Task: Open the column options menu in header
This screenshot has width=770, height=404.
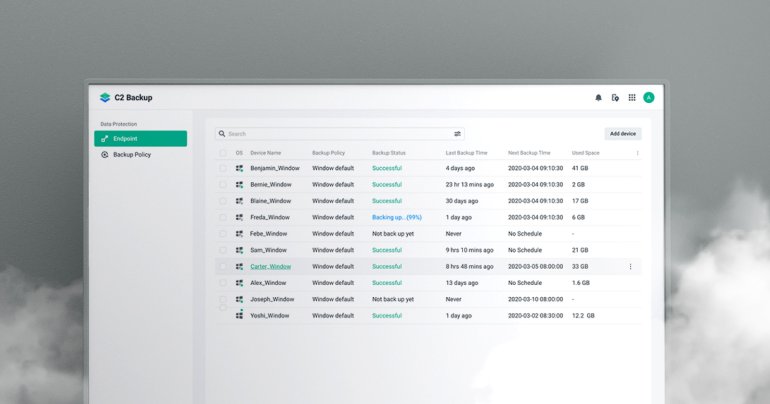Action: click(x=637, y=153)
